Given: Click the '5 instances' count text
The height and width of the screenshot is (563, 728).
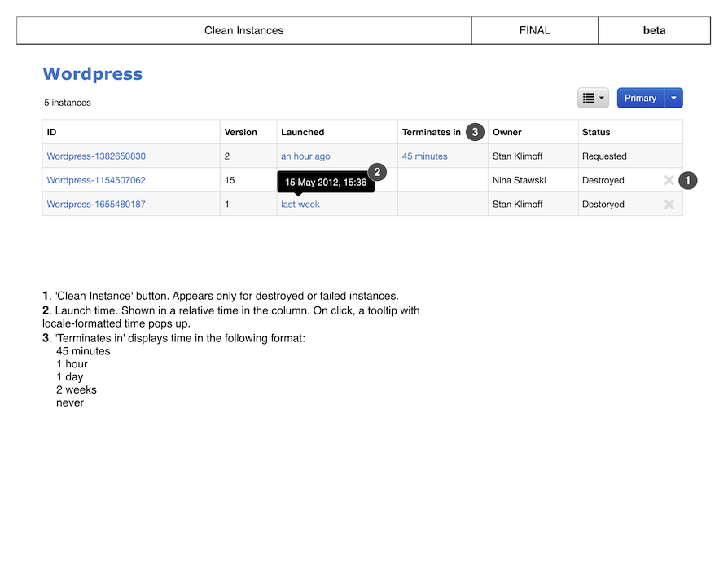Looking at the screenshot, I should pos(68,103).
